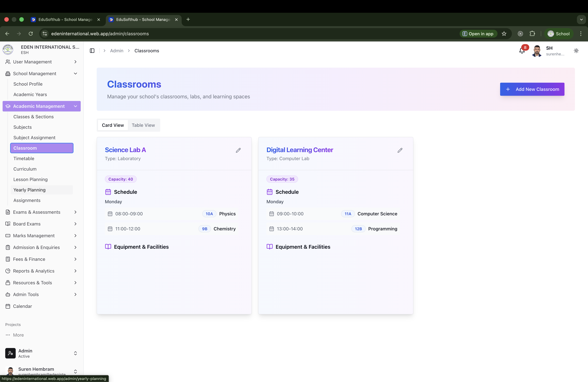
Task: Click the Admin breadcrumb link
Action: pos(117,51)
